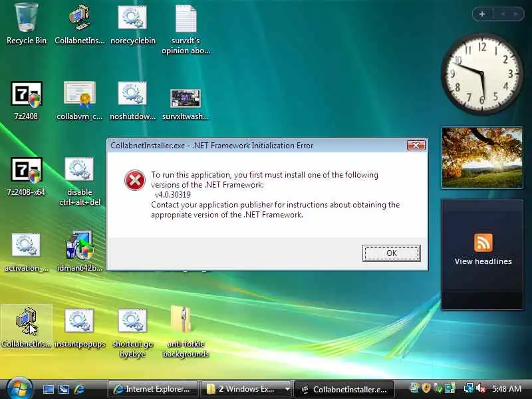
Task: Click the network connection tray icon
Action: 469,388
